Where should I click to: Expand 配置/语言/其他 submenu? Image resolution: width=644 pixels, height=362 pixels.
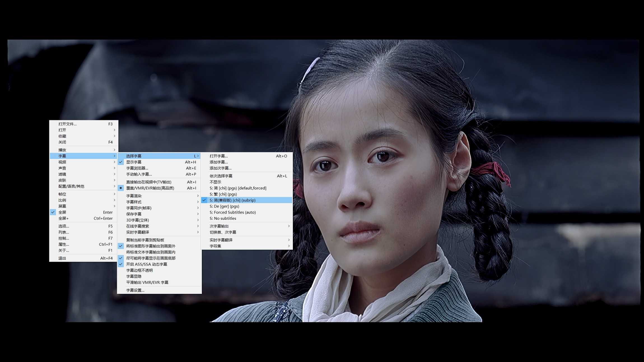click(x=84, y=186)
